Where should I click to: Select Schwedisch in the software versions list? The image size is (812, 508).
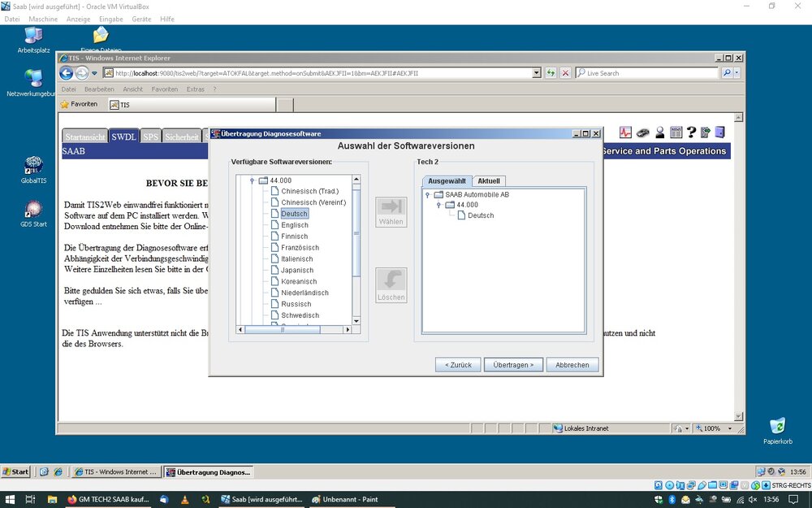coord(300,315)
